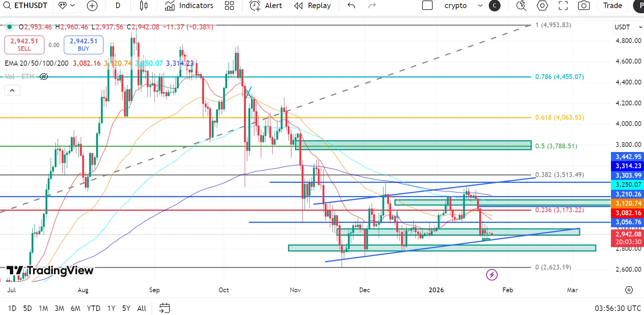Take a chart snapshot with camera icon
This screenshot has width=644, height=315.
click(584, 6)
